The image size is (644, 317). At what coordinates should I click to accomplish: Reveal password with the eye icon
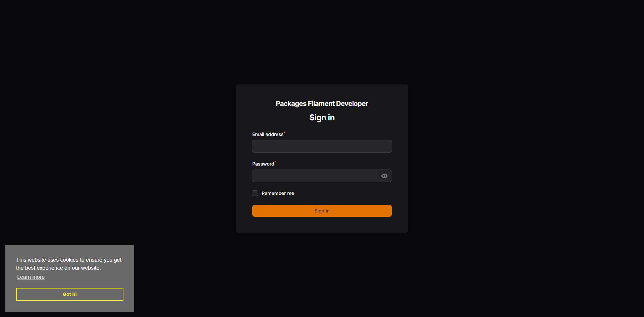tap(384, 176)
